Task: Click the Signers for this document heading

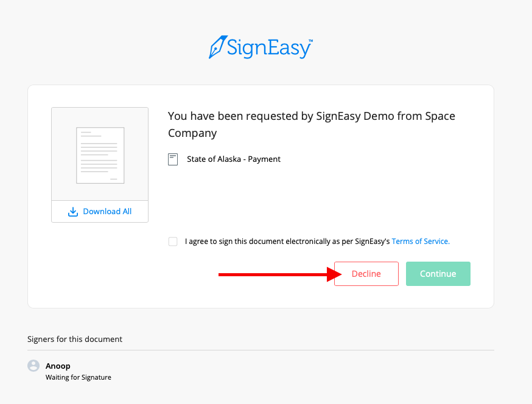Action: pos(75,339)
